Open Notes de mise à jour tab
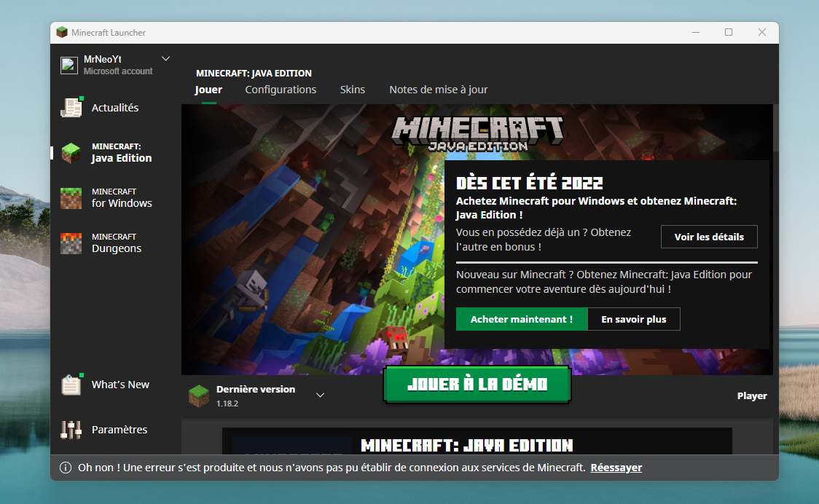 (x=438, y=90)
